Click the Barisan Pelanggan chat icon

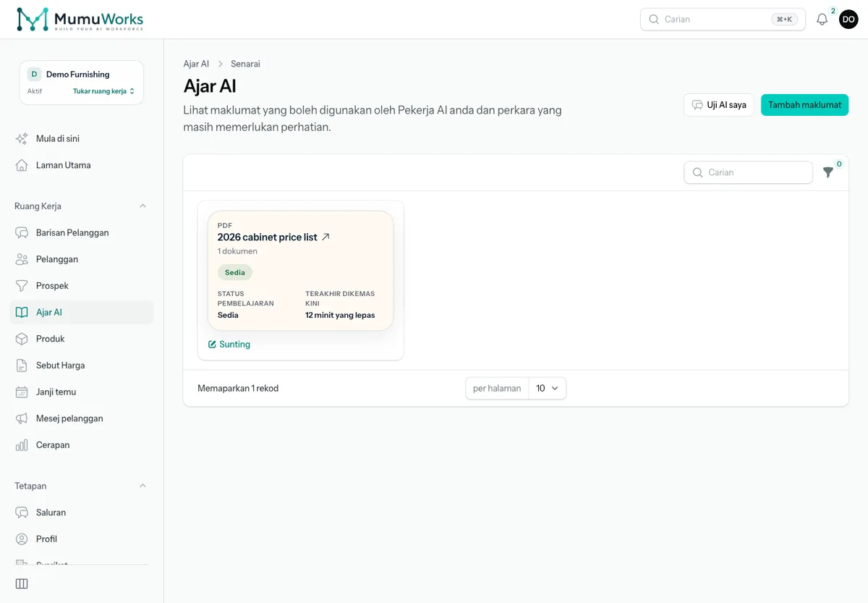click(22, 232)
